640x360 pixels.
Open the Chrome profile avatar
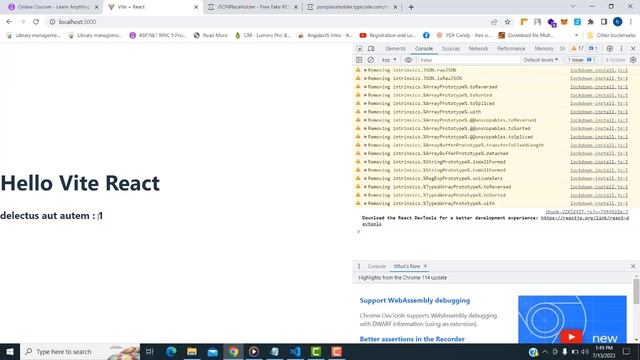coord(618,22)
